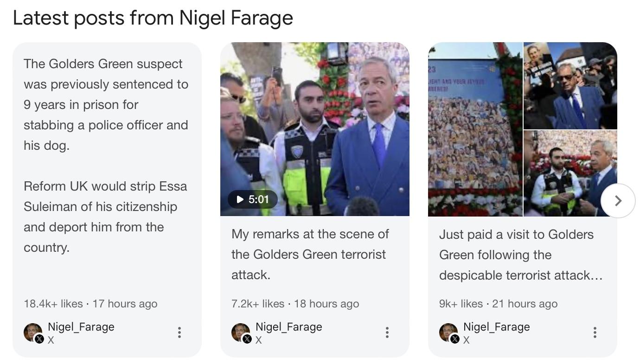Click the 'Latest posts from Nigel Farage' heading
This screenshot has height=364, width=640.
(153, 18)
